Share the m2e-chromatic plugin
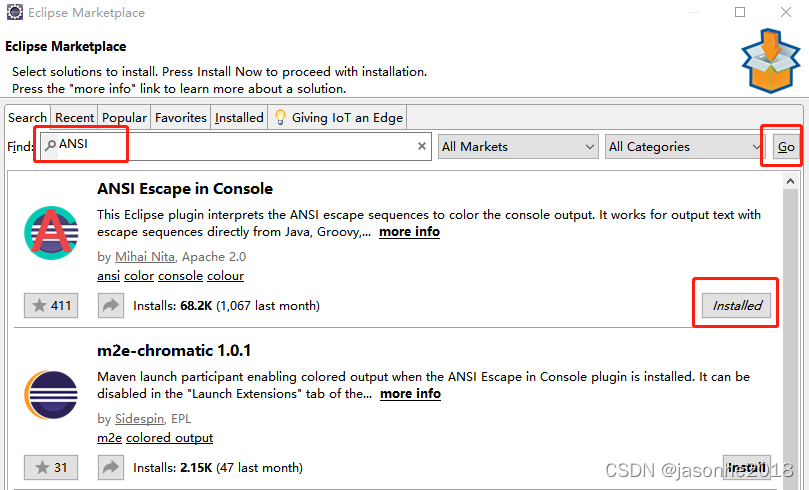Viewport: 809px width, 490px height. pyautogui.click(x=111, y=467)
